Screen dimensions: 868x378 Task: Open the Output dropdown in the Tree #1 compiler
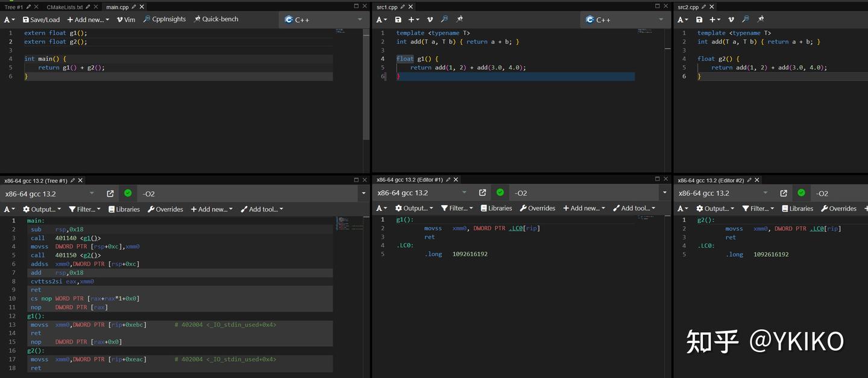click(x=42, y=209)
